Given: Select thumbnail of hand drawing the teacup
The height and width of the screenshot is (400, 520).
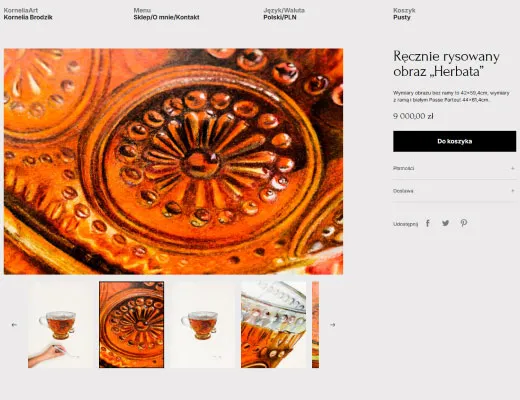Looking at the screenshot, I should coord(60,325).
